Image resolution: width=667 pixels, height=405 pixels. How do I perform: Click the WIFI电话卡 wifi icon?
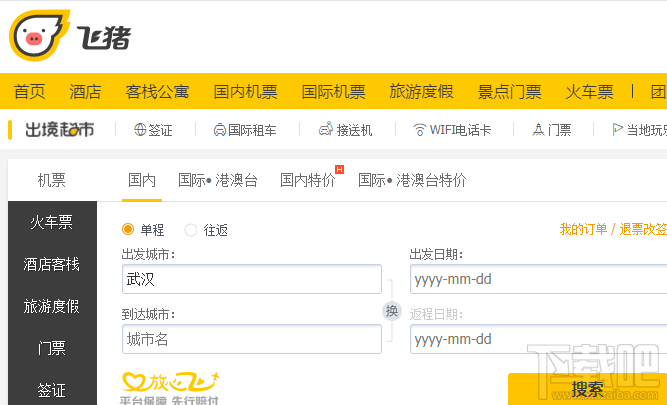(420, 129)
